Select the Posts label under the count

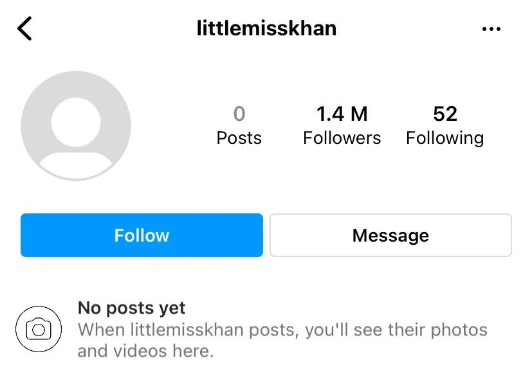coord(239,138)
